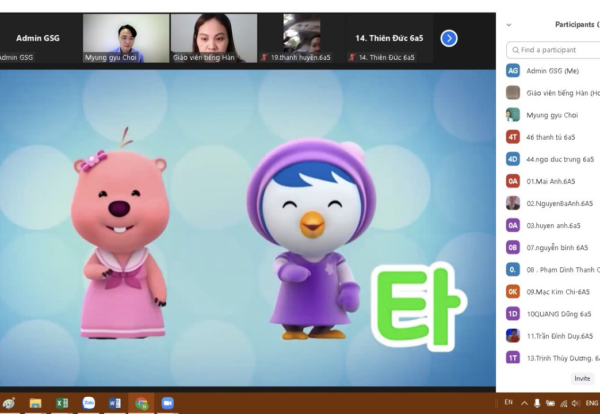
Task: Click 01.Mai Anh.6A5 avatar badge
Action: click(512, 181)
